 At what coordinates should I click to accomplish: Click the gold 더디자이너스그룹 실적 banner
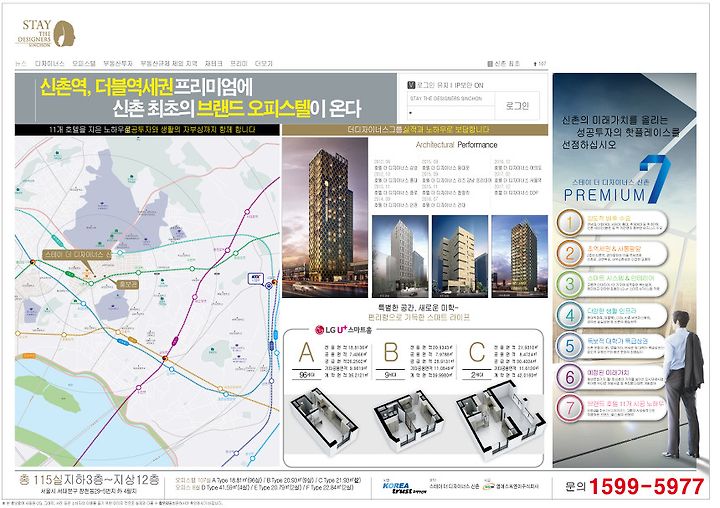pyautogui.click(x=415, y=130)
